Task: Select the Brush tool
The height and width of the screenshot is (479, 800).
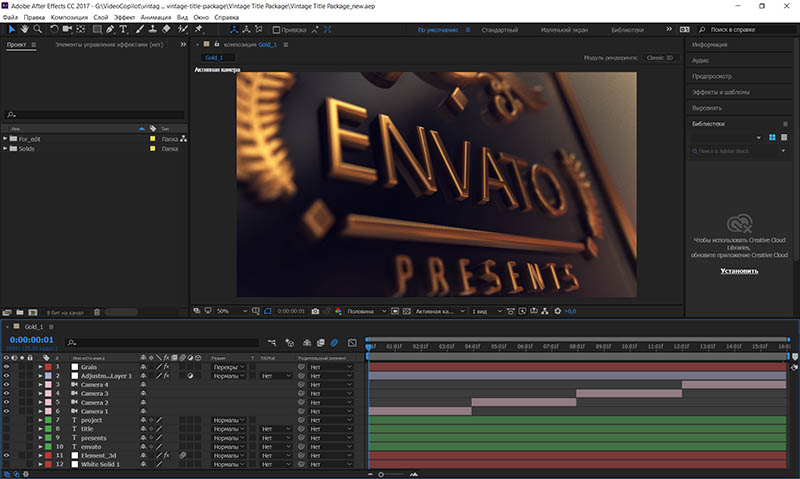Action: click(140, 30)
